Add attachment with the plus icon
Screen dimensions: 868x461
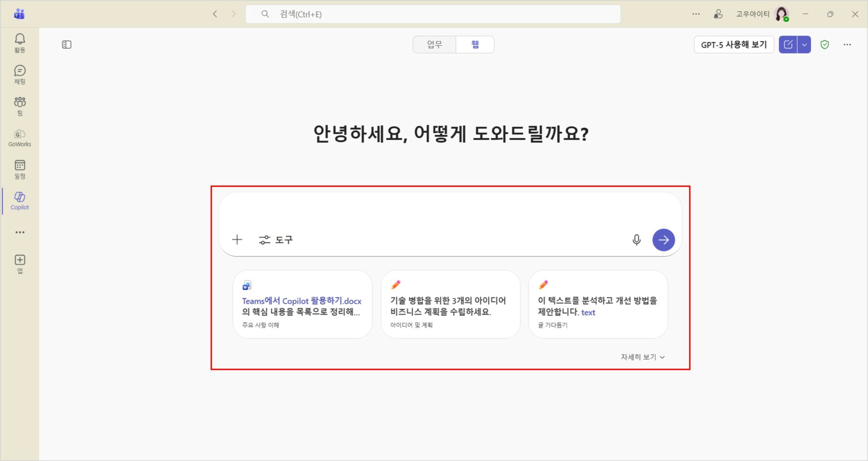click(x=237, y=240)
